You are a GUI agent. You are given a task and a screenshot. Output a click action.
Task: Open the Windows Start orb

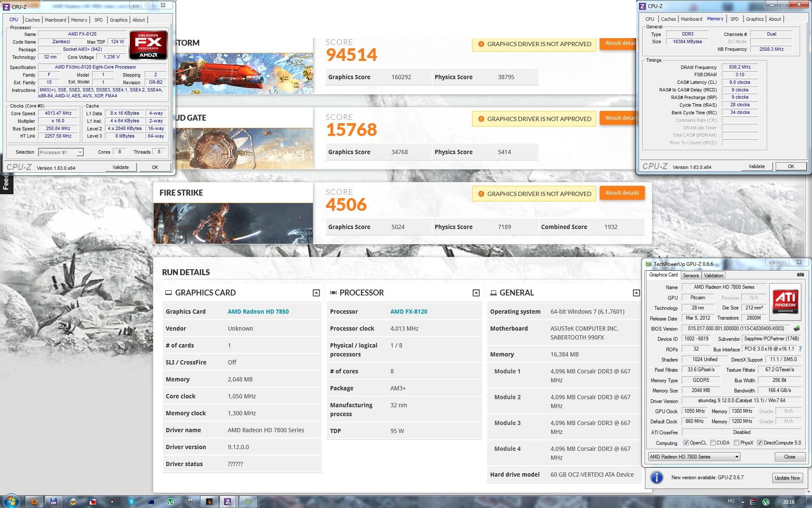(x=11, y=501)
